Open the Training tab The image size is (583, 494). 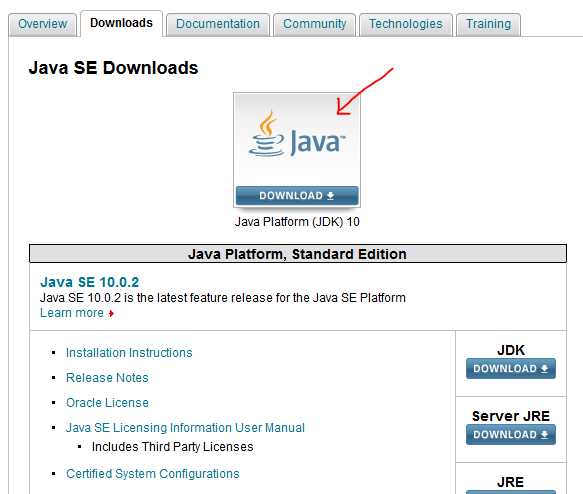click(x=489, y=24)
